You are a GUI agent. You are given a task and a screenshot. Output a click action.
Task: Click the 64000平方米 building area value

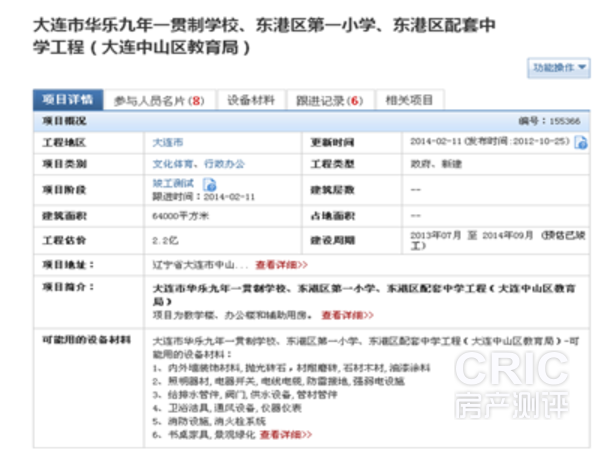180,216
